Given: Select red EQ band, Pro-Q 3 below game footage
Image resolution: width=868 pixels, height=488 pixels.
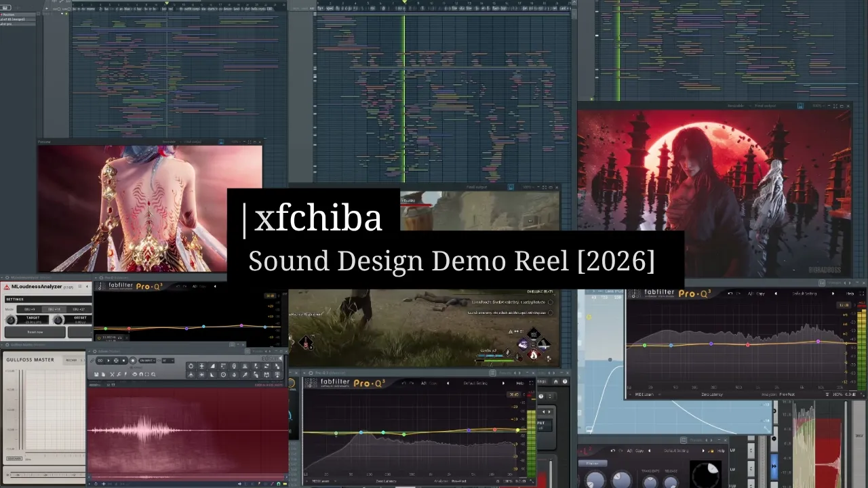Looking at the screenshot, I should pos(494,430).
